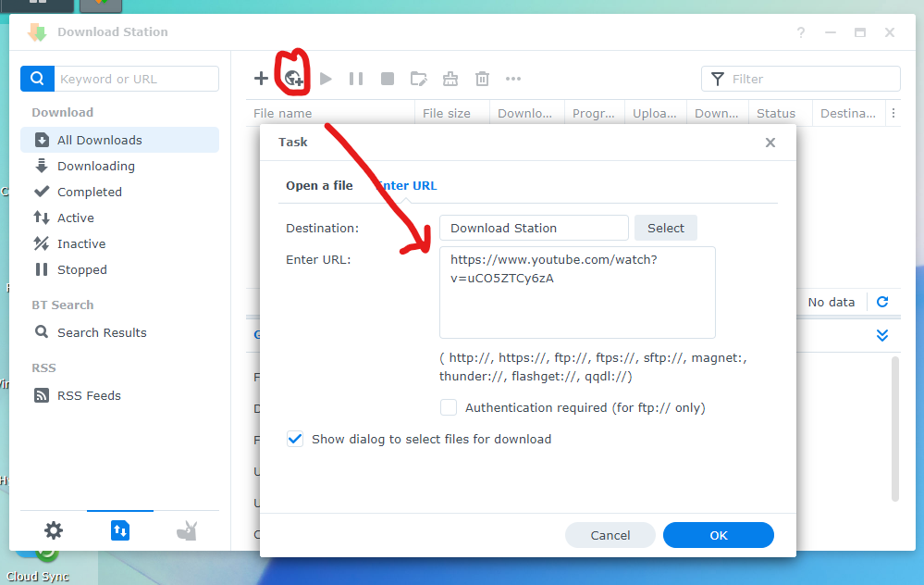The image size is (924, 585).
Task: Uncheck Show dialog to select files
Action: [x=295, y=439]
